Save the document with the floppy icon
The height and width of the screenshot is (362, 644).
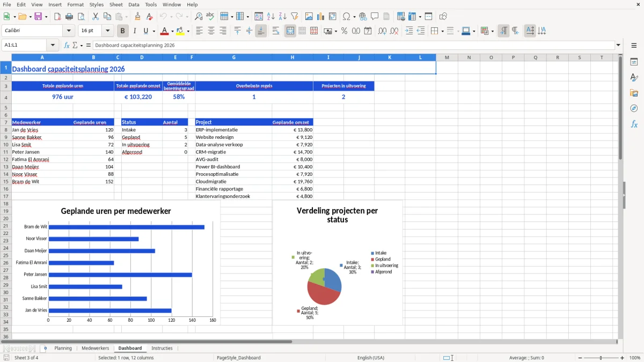point(38,17)
